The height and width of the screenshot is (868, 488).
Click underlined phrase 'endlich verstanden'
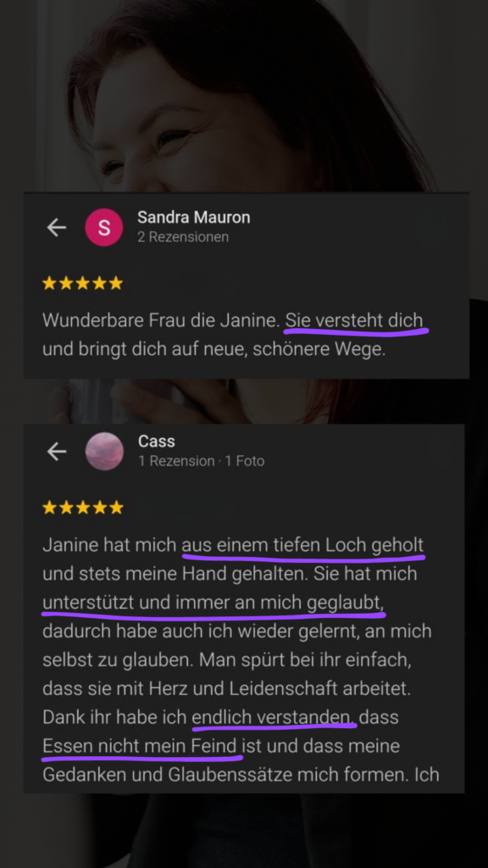(274, 717)
